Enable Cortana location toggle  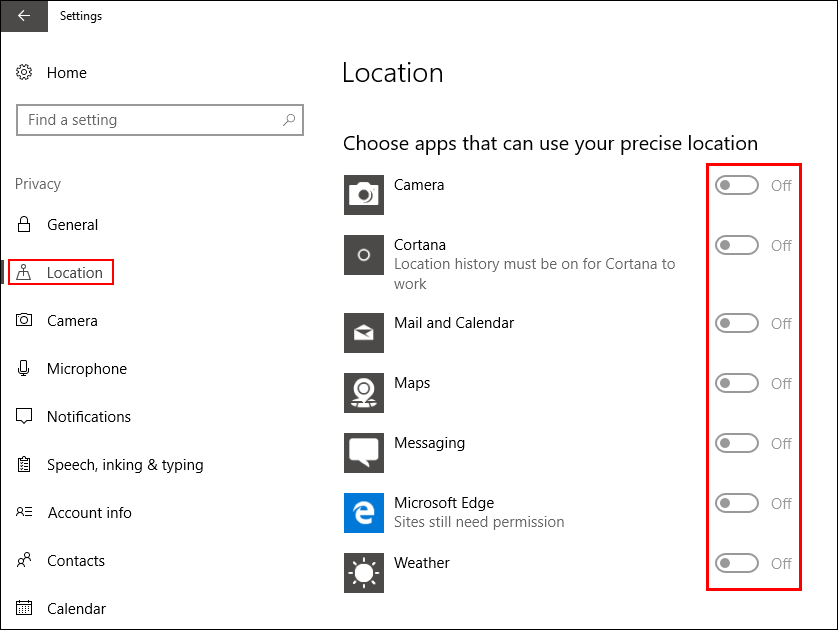click(736, 245)
